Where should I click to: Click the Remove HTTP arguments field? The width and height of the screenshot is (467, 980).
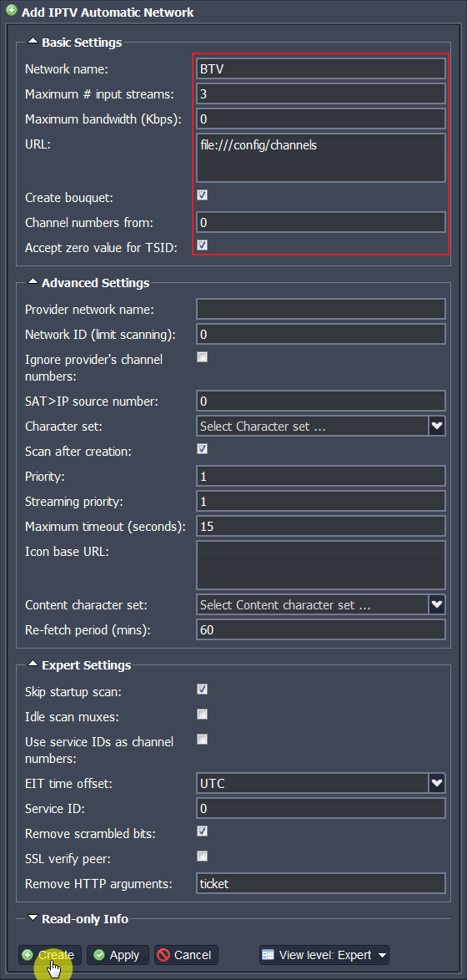click(x=321, y=884)
